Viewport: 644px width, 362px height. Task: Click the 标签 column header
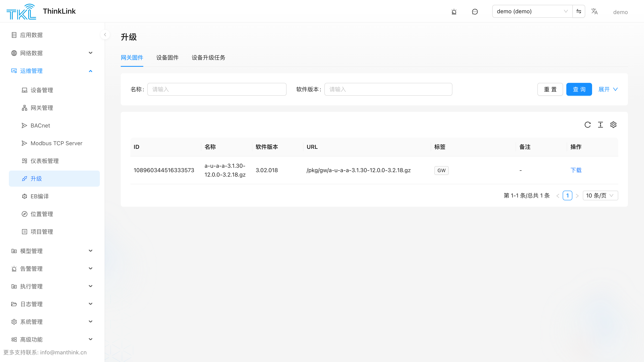pos(440,147)
